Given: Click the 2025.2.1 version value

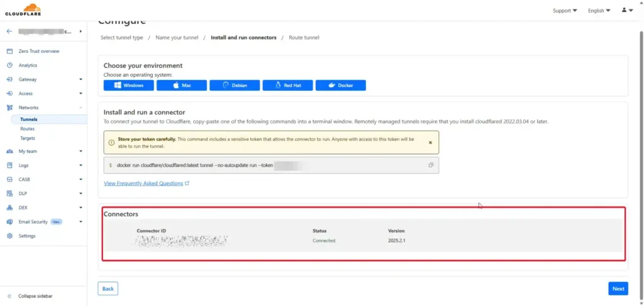Looking at the screenshot, I should 396,241.
